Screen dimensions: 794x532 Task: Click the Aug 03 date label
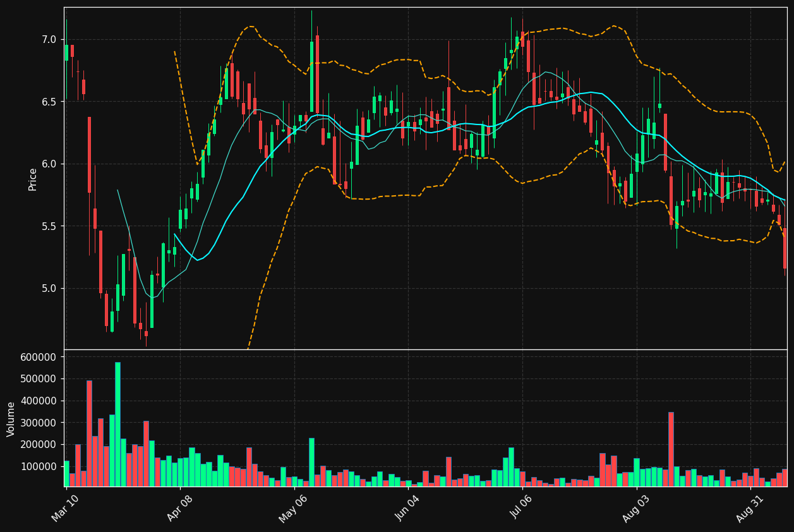(x=636, y=507)
